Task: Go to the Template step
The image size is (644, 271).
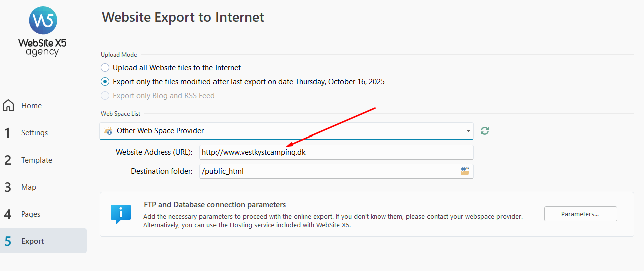Action: (x=36, y=160)
